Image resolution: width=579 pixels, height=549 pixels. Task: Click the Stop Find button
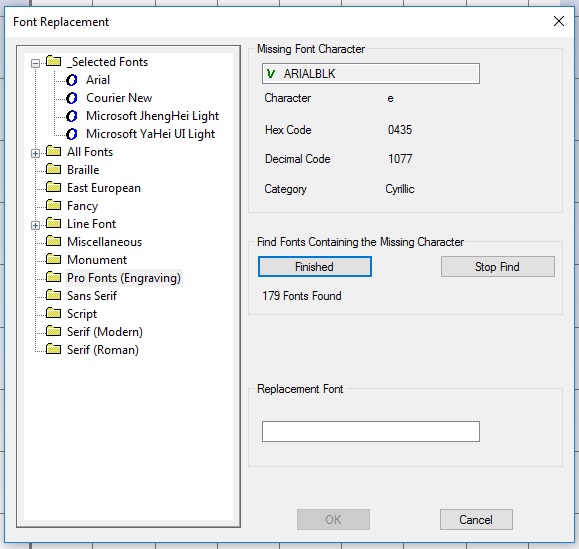tap(497, 267)
